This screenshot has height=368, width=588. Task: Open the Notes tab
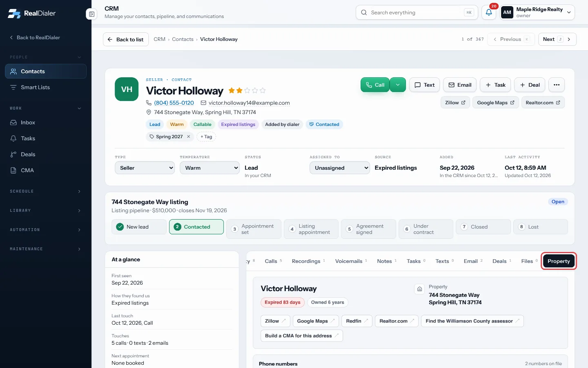[x=388, y=261]
